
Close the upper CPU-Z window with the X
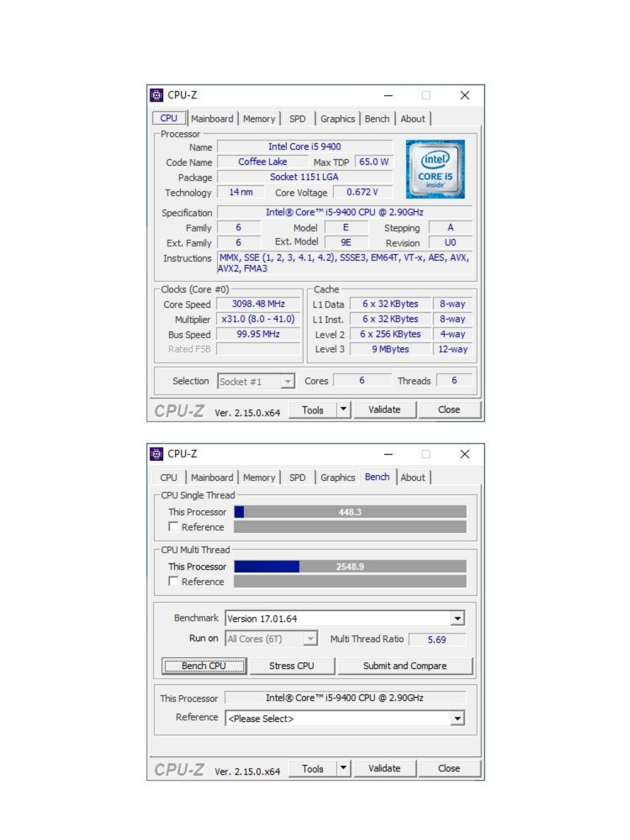pos(465,95)
